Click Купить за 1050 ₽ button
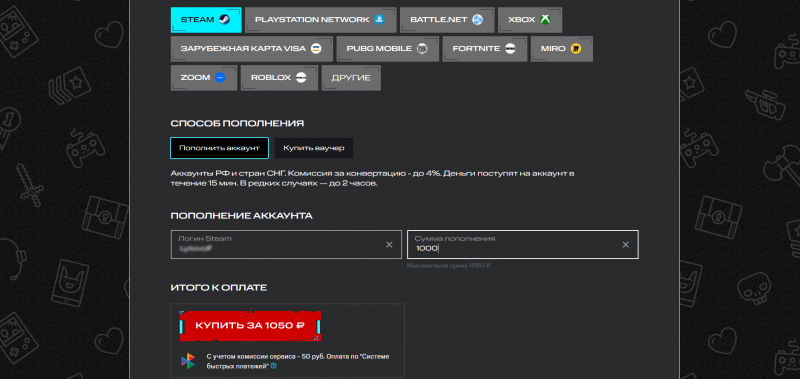Viewport: 800px width, 379px height. point(250,325)
